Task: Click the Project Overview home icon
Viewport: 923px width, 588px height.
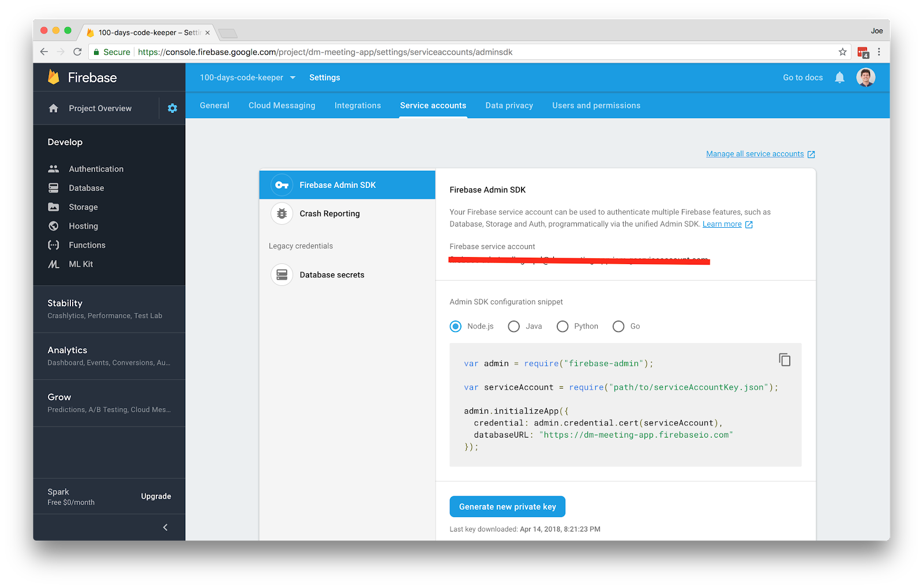Action: point(54,108)
